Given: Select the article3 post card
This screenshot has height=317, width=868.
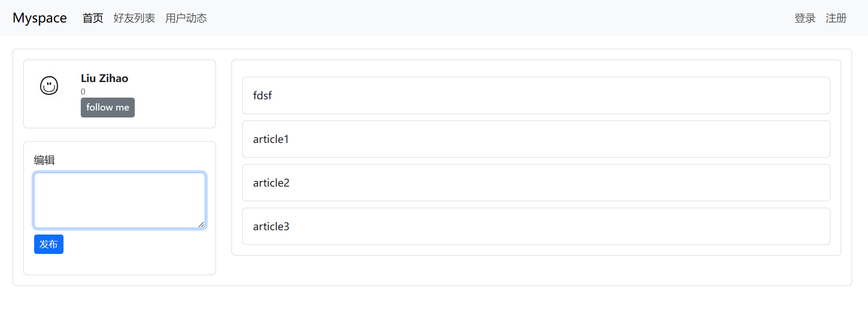Looking at the screenshot, I should pos(536,226).
